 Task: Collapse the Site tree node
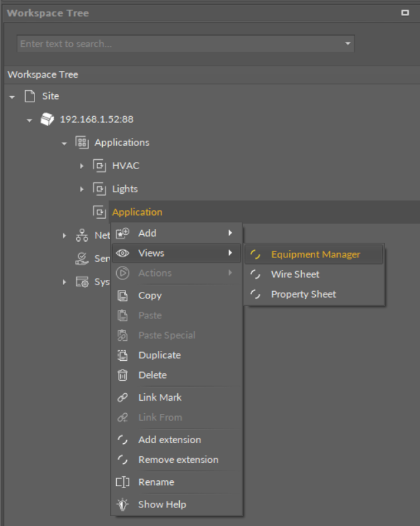click(x=13, y=97)
